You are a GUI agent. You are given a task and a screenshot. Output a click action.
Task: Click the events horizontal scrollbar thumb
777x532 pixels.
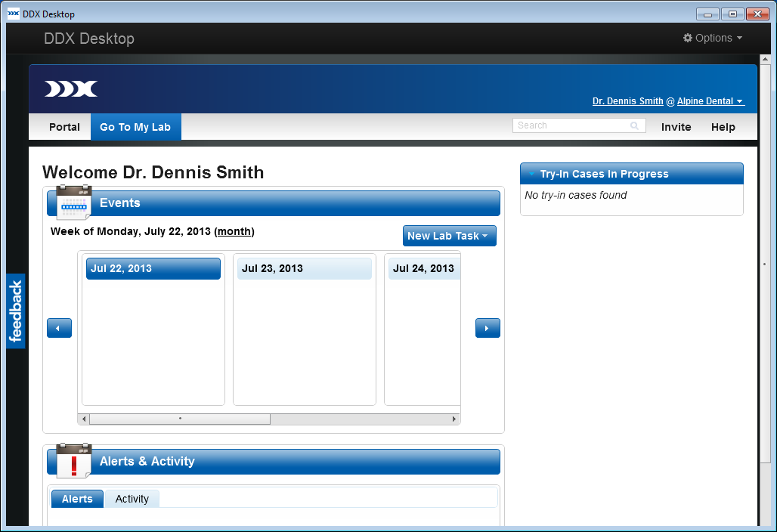(180, 419)
